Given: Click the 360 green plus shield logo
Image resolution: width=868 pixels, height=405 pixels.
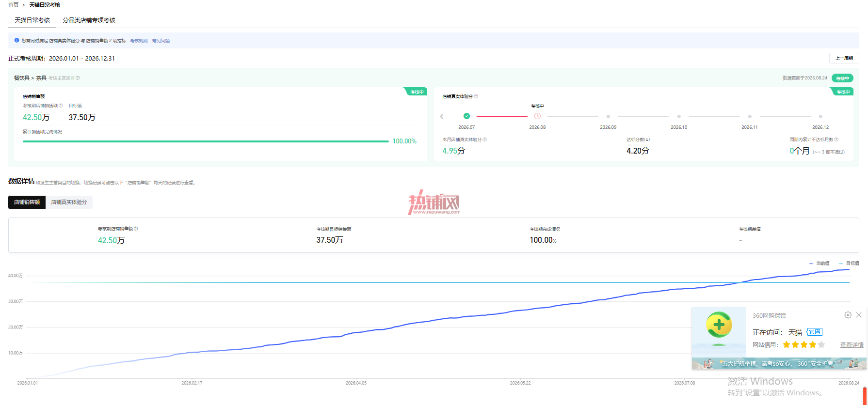Looking at the screenshot, I should pyautogui.click(x=719, y=325).
